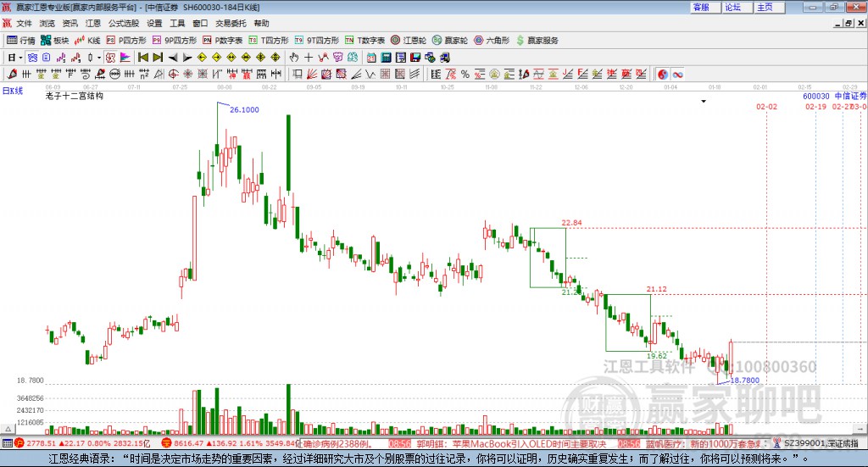Viewport: 868px width, 467px height.
Task: Open the 浏览 menu
Action: pos(47,23)
